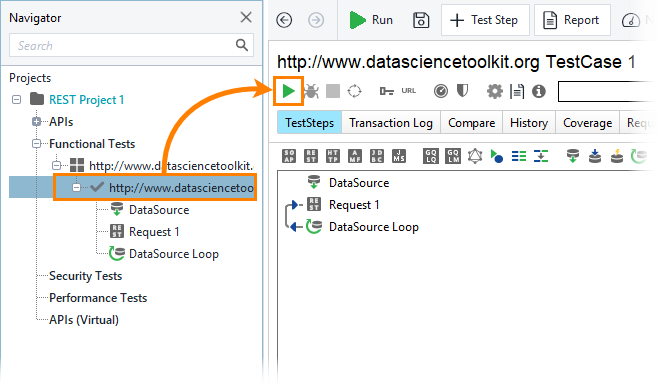
Task: Add a JMS test step
Action: (x=399, y=156)
